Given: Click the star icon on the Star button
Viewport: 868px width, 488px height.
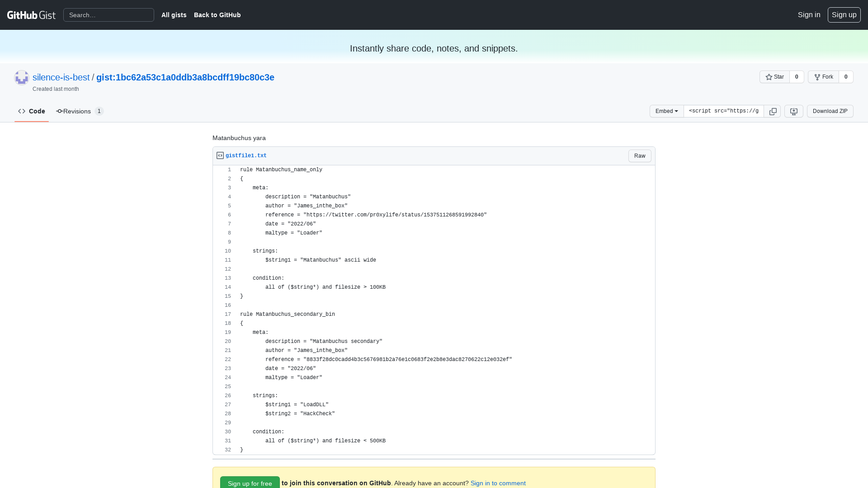Looking at the screenshot, I should tap(769, 77).
